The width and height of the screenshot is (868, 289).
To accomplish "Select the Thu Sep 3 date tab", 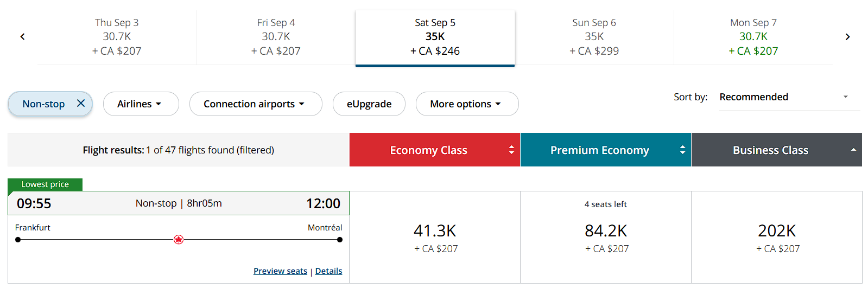I will pos(117,37).
